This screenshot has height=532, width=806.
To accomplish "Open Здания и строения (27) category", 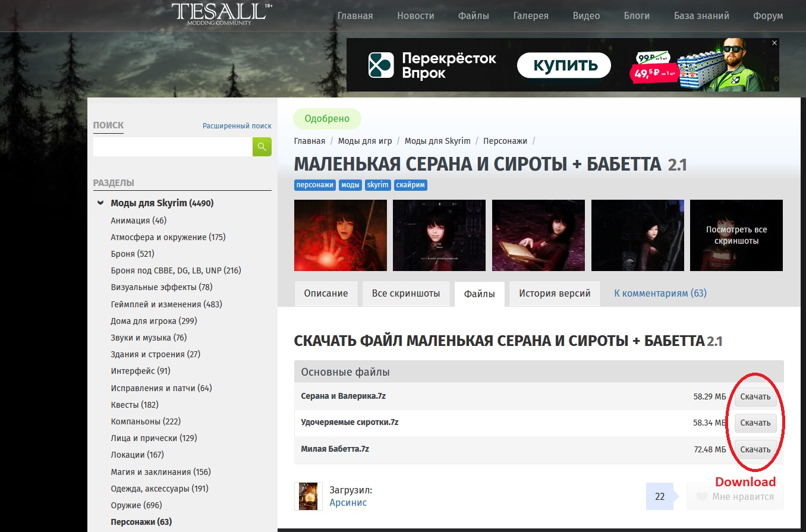I will pos(156,354).
